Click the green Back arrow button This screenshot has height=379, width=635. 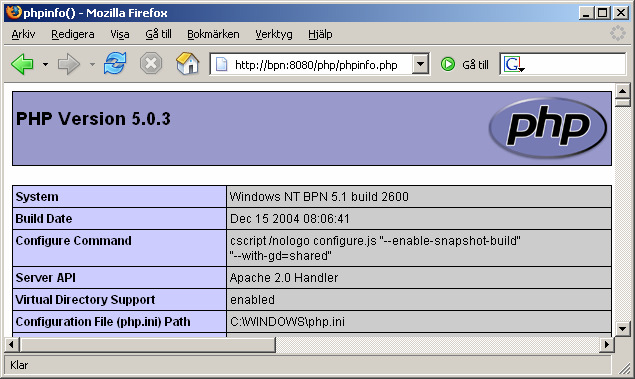(x=22, y=64)
